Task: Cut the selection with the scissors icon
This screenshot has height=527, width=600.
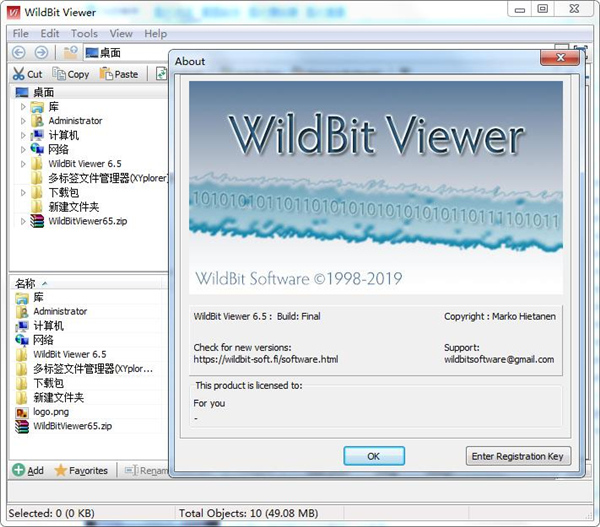Action: pyautogui.click(x=28, y=74)
